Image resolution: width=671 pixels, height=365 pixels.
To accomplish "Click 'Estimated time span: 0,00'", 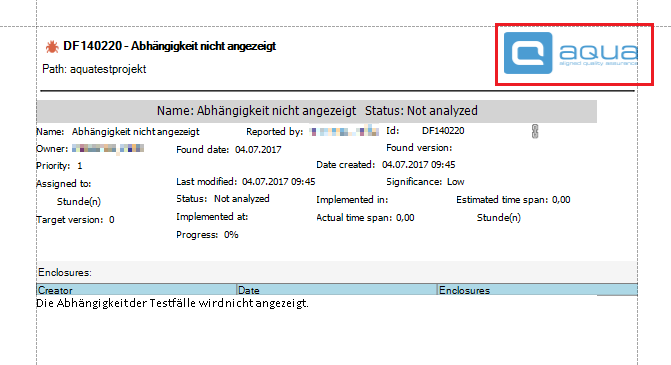I will pos(513,200).
